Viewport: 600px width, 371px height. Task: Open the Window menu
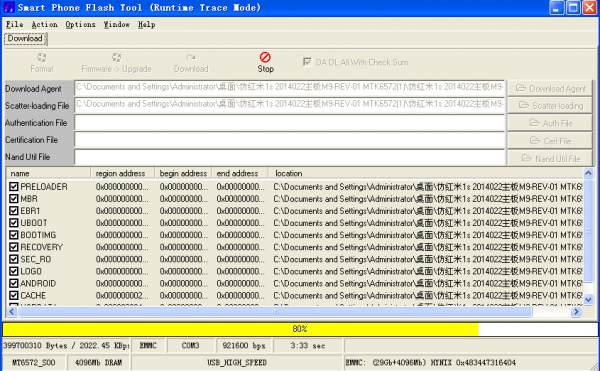click(117, 24)
